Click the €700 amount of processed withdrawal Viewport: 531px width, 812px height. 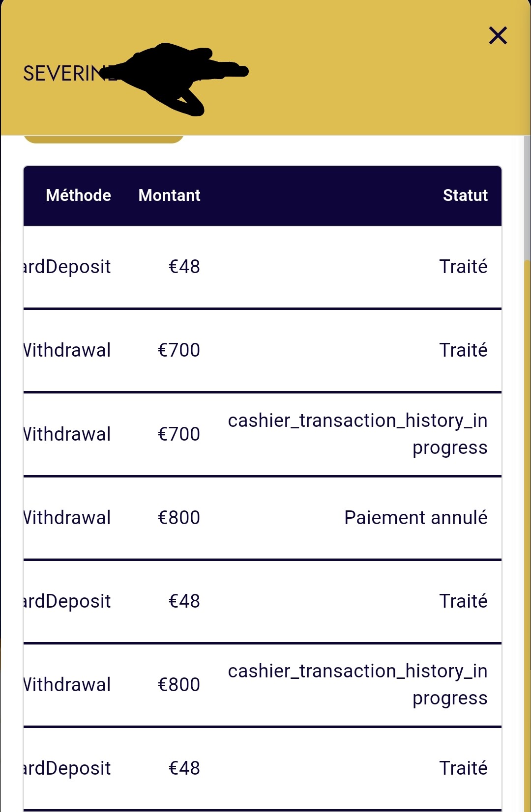pyautogui.click(x=178, y=350)
